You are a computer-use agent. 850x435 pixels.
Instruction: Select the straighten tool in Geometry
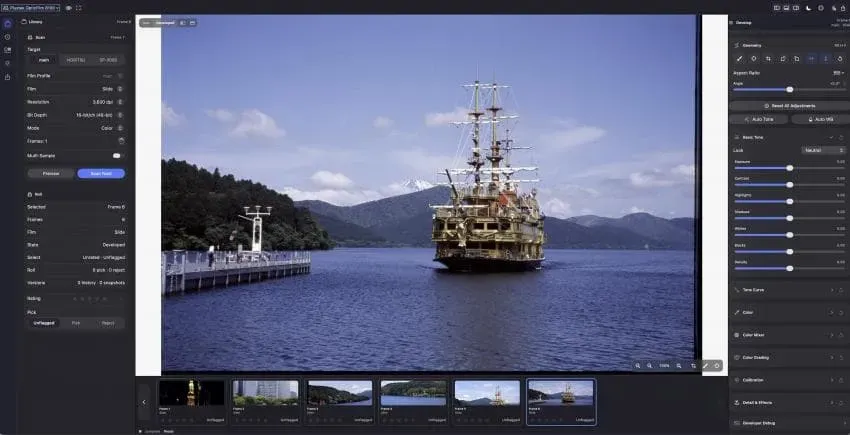(739, 59)
